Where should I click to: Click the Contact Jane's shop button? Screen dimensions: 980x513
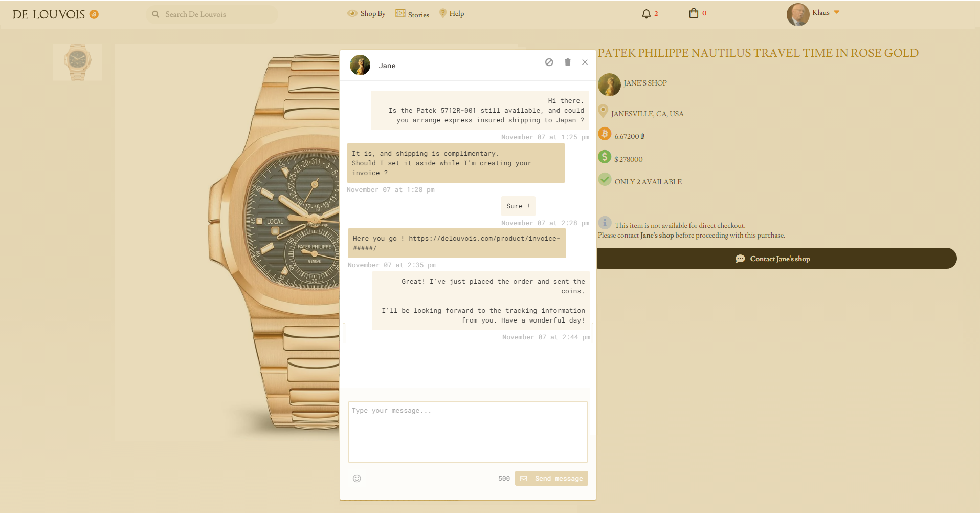776,259
